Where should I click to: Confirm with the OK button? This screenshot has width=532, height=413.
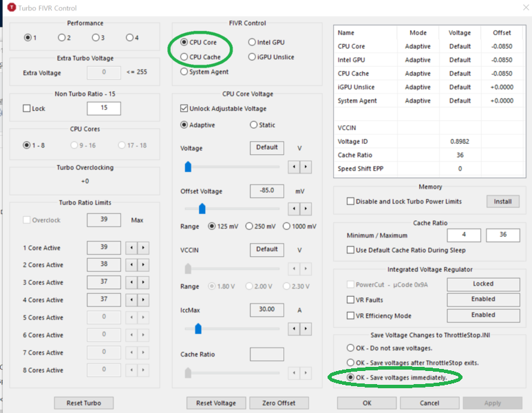(367, 403)
